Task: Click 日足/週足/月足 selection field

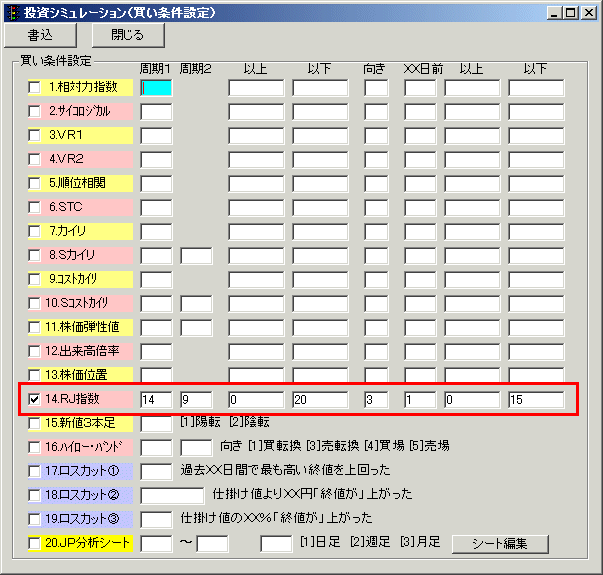Action: click(276, 544)
